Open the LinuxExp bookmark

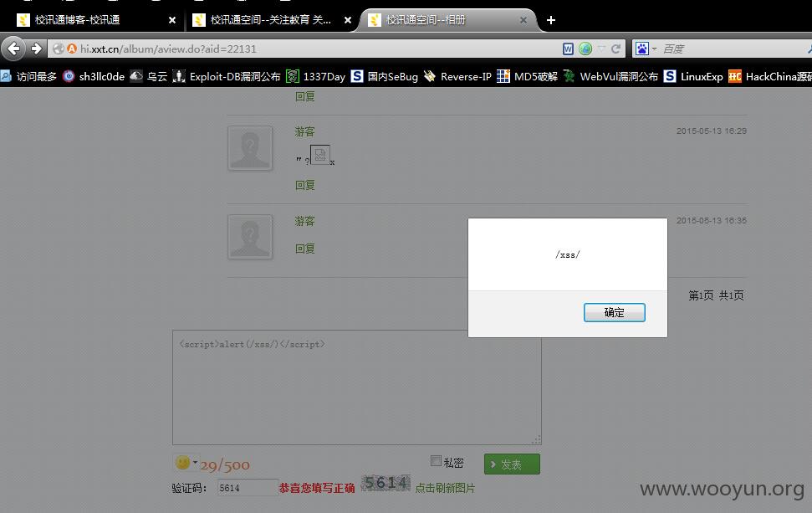[693, 77]
